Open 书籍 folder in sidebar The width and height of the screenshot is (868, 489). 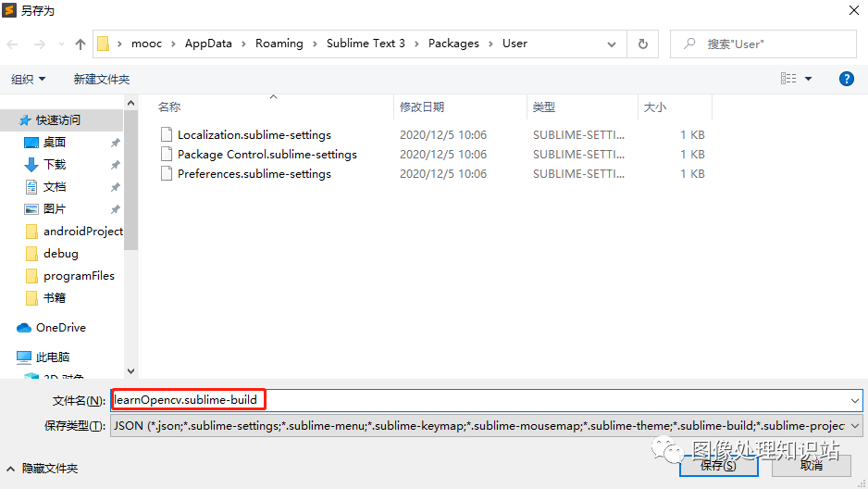[x=55, y=297]
